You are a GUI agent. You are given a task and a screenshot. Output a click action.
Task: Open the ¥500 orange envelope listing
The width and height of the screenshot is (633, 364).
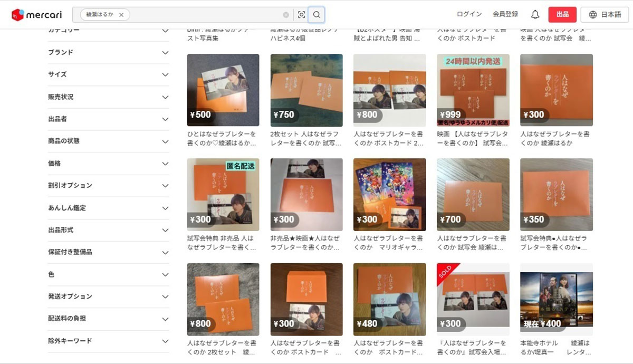point(223,91)
